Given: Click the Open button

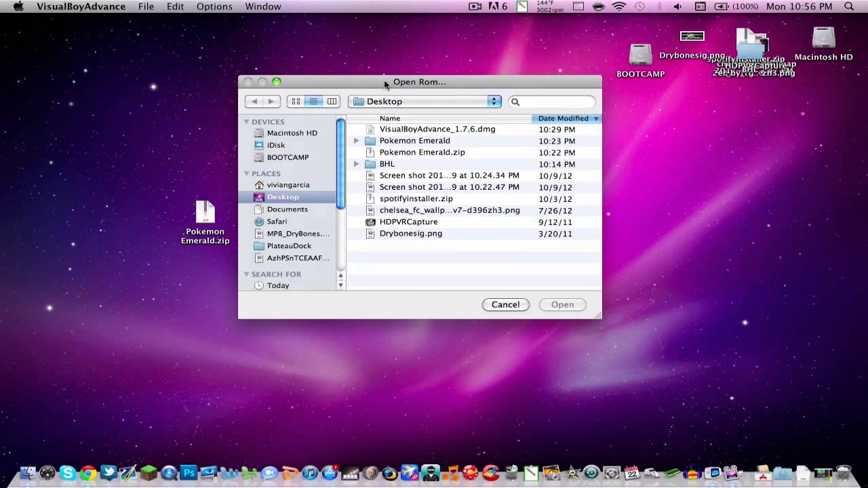Looking at the screenshot, I should [x=562, y=305].
